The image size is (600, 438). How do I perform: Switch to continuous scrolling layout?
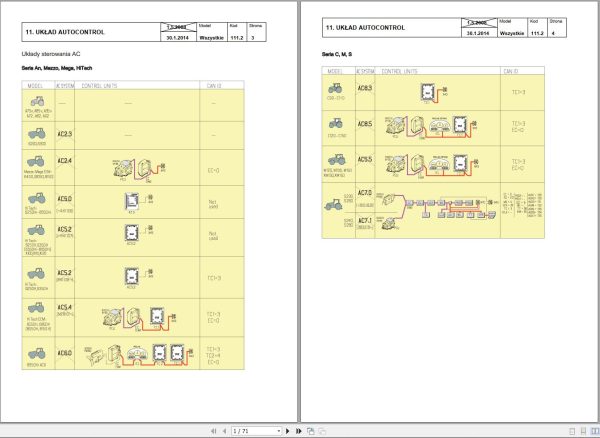pyautogui.click(x=584, y=431)
